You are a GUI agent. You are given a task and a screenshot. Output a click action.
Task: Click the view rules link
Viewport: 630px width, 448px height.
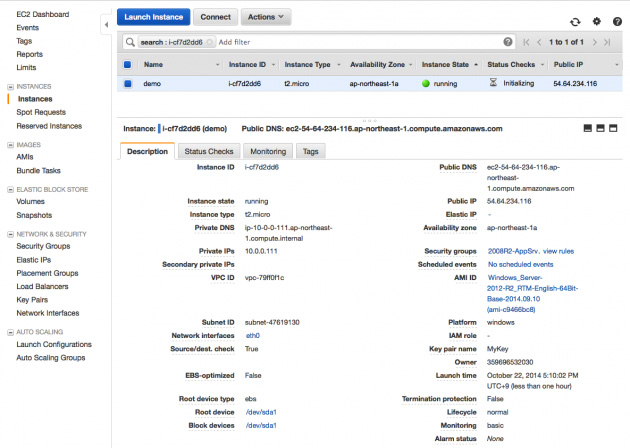(558, 251)
